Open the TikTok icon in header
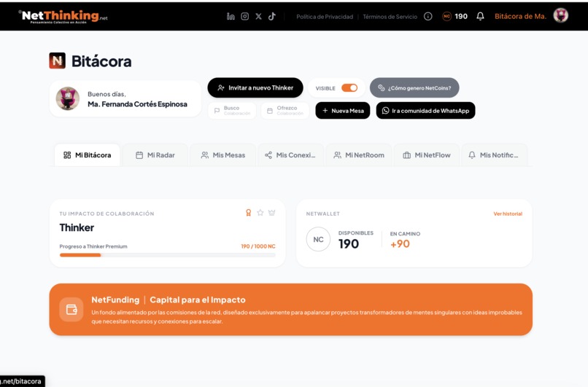Image resolution: width=588 pixels, height=387 pixels. (272, 16)
